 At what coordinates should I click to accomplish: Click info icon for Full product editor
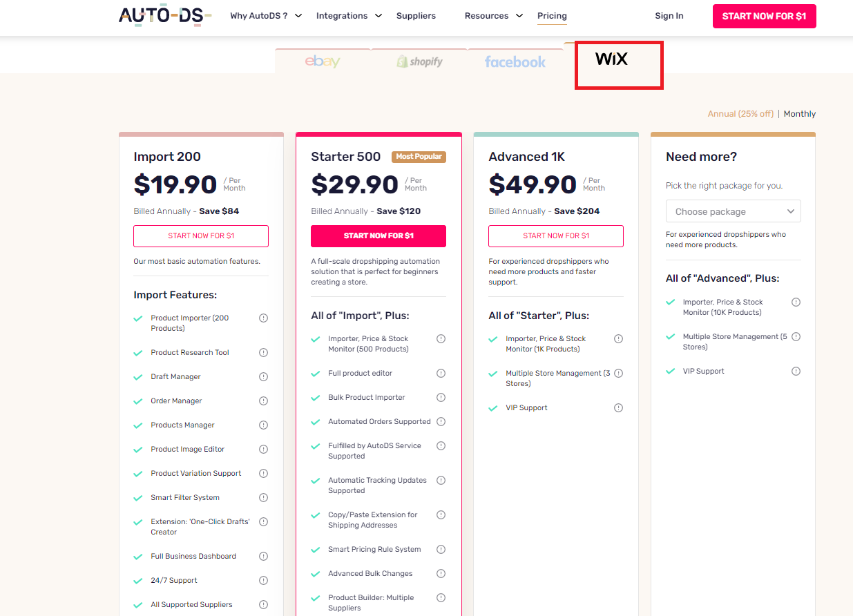tap(441, 373)
